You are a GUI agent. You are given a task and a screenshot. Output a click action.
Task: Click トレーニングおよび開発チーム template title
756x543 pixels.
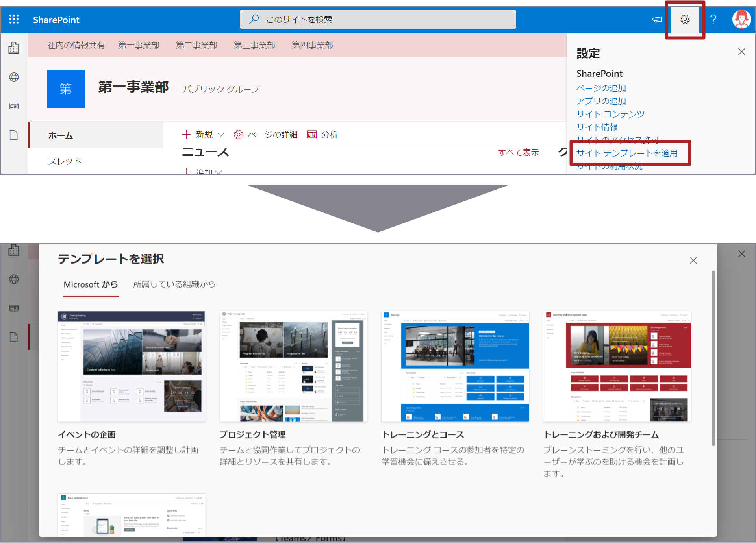pyautogui.click(x=601, y=435)
